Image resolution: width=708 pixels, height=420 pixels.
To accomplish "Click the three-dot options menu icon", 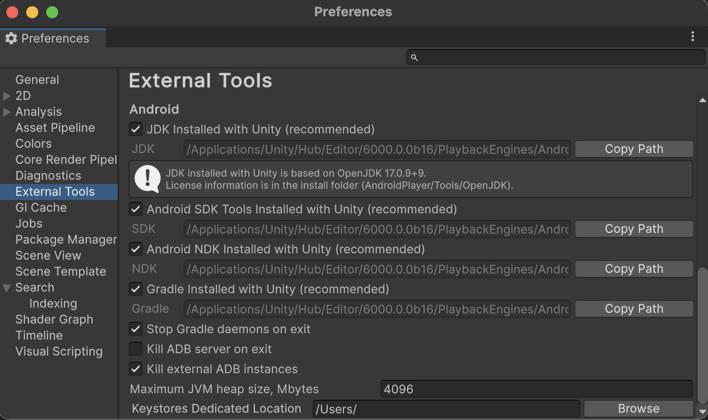I will [692, 37].
